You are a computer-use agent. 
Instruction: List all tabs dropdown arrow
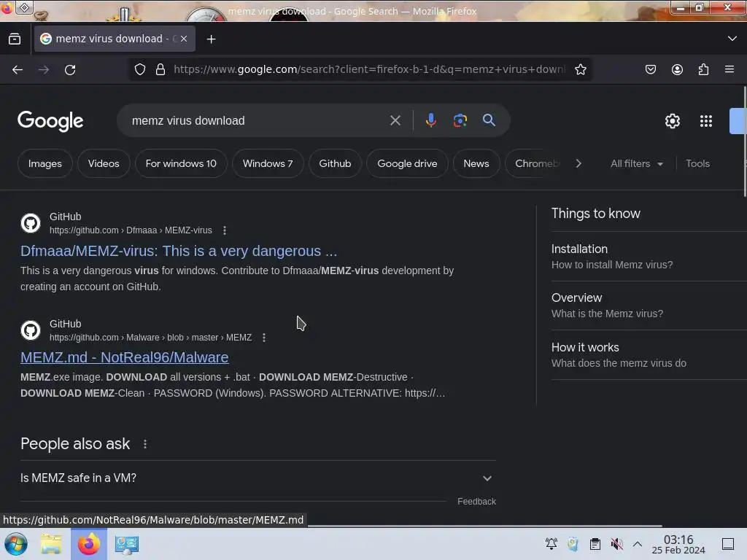[x=732, y=39]
